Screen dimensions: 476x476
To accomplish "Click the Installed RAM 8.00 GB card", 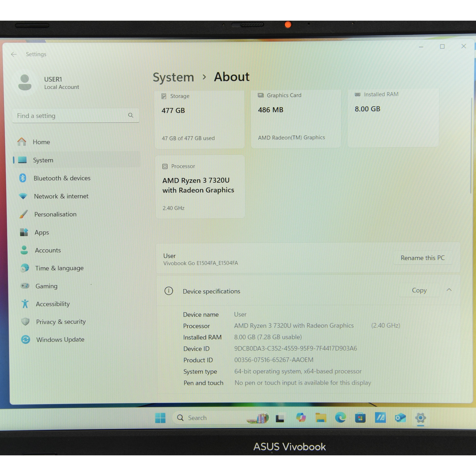I will 393,118.
